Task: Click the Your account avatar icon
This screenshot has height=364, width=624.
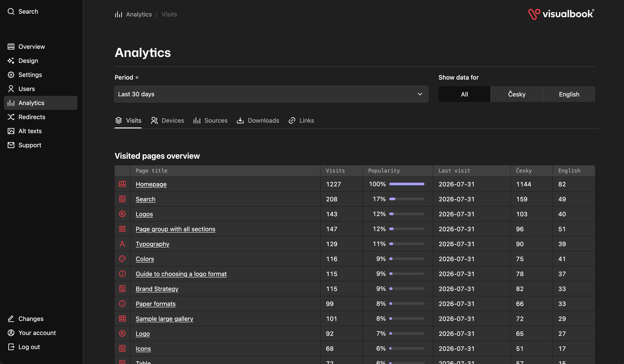Action: [11, 333]
